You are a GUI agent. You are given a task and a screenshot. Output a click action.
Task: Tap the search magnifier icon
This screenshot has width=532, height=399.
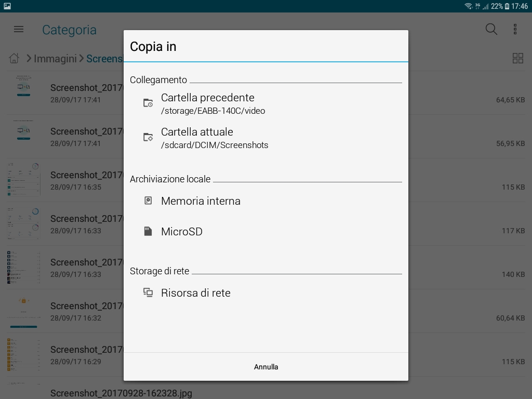pos(491,30)
